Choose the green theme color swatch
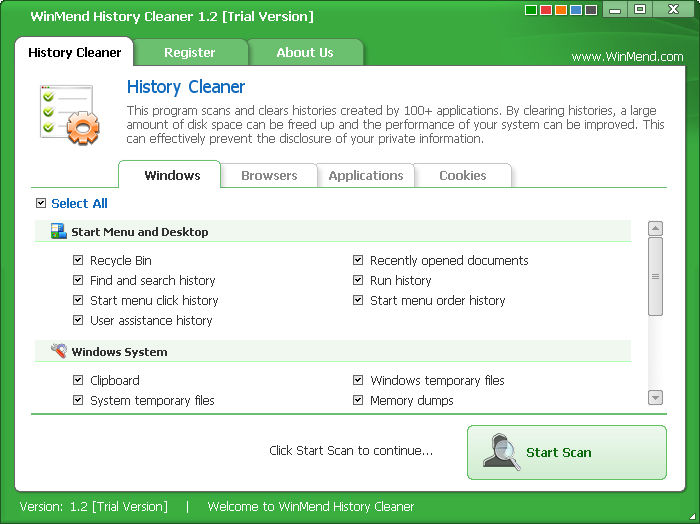The width and height of the screenshot is (700, 524). [532, 11]
